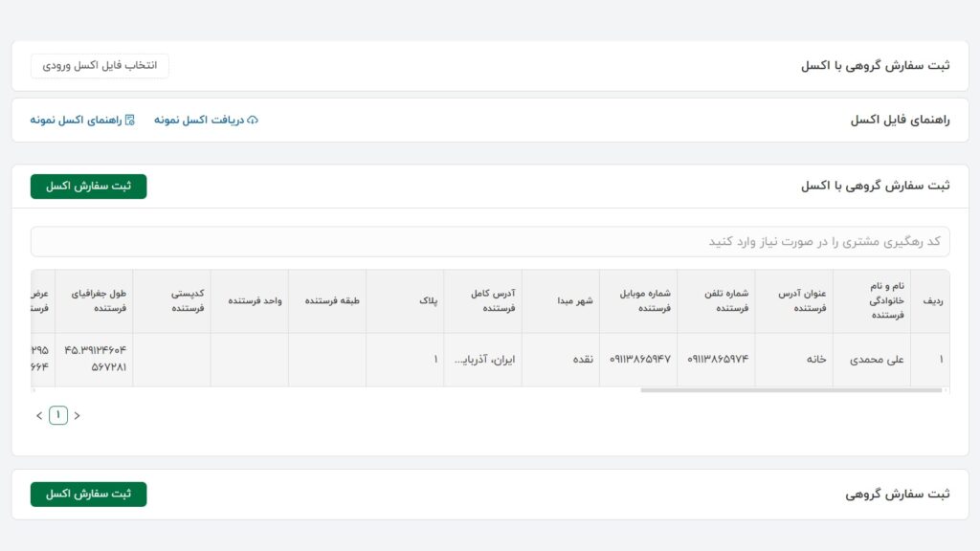This screenshot has height=551, width=980.
Task: Go to previous page using the left chevron
Action: (x=38, y=414)
